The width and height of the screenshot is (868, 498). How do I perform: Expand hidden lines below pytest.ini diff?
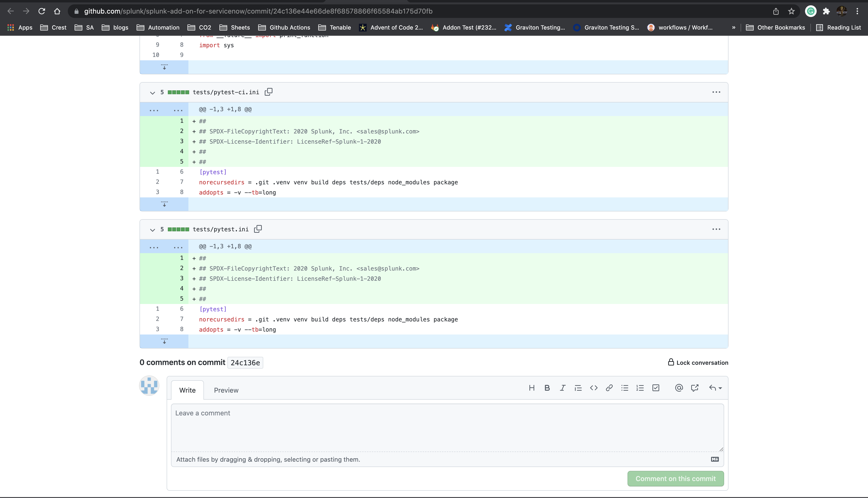click(x=164, y=341)
